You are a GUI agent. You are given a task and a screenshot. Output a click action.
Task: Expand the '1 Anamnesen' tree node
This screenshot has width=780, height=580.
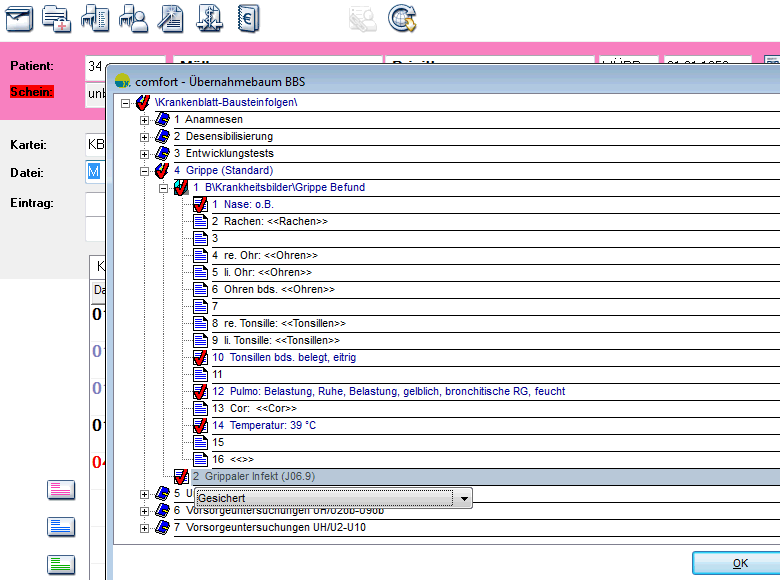pyautogui.click(x=144, y=120)
